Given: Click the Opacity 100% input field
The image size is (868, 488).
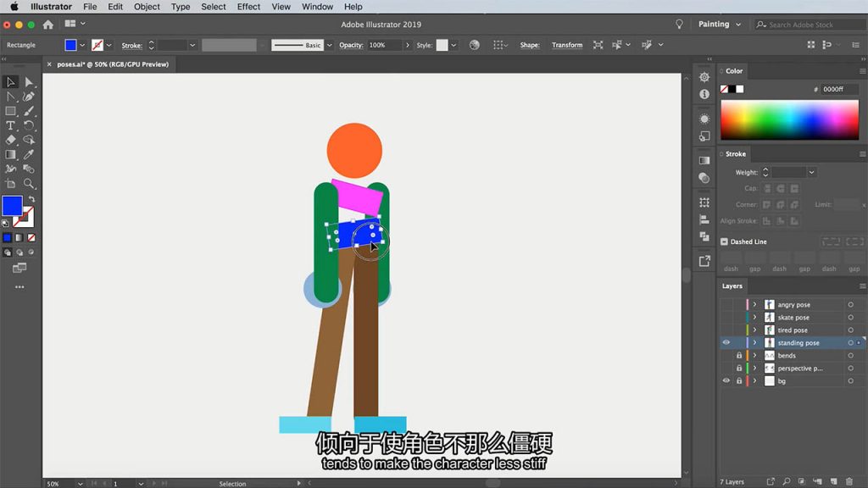Looking at the screenshot, I should (385, 45).
